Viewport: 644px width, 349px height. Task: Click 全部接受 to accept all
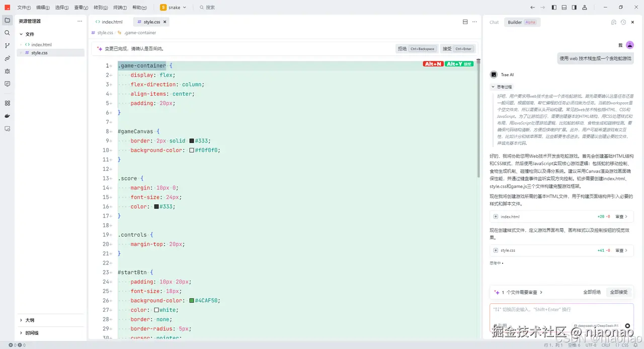[618, 292]
